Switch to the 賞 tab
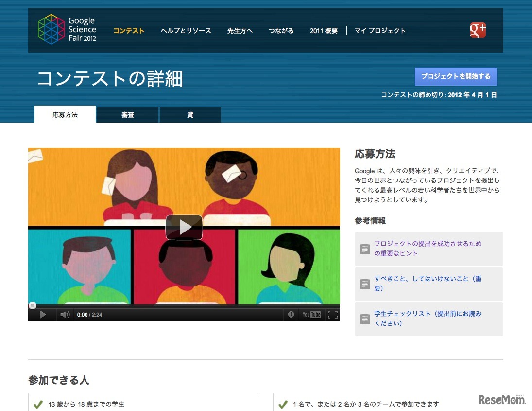Screen dimensions: 532x411 (x=190, y=115)
